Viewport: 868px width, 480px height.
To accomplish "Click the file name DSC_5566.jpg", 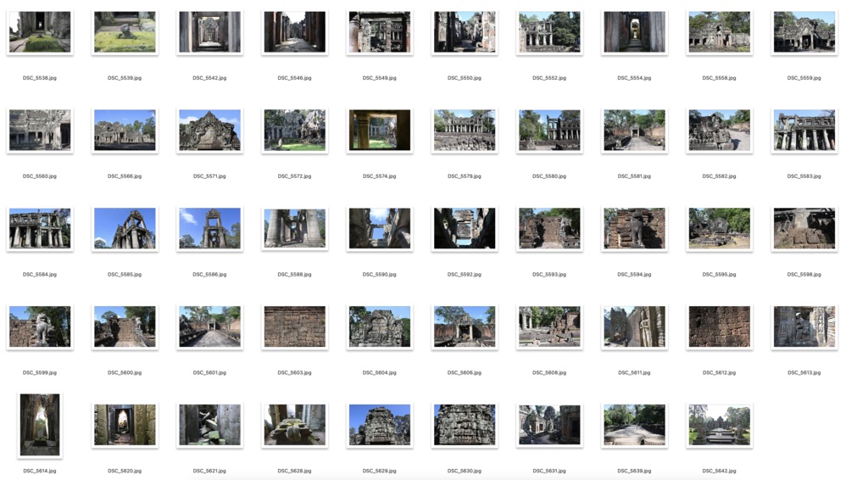I will (125, 176).
